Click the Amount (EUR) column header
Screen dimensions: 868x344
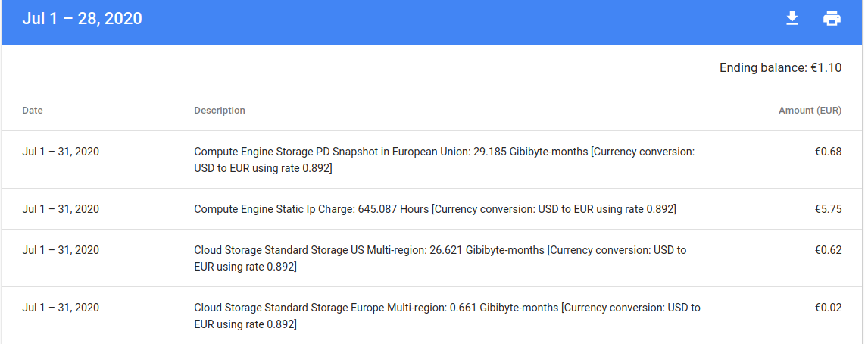810,111
